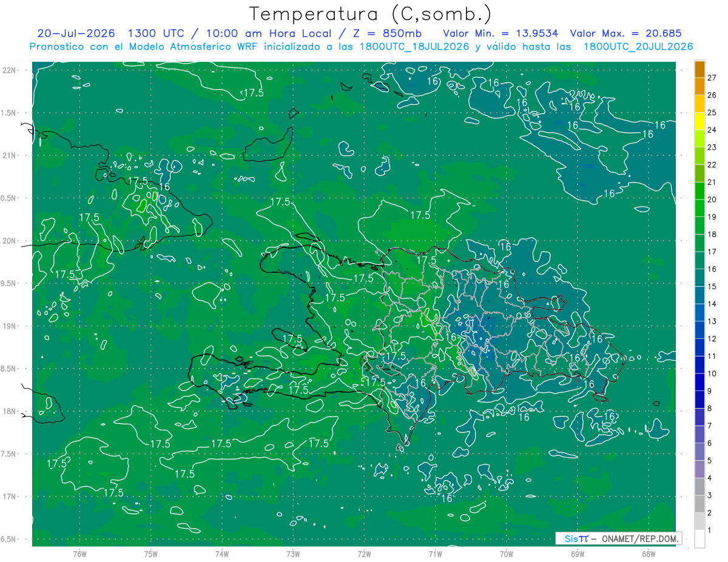This screenshot has height=562, width=728.
Task: Click the "8" value on the color scale
Action: (710, 408)
